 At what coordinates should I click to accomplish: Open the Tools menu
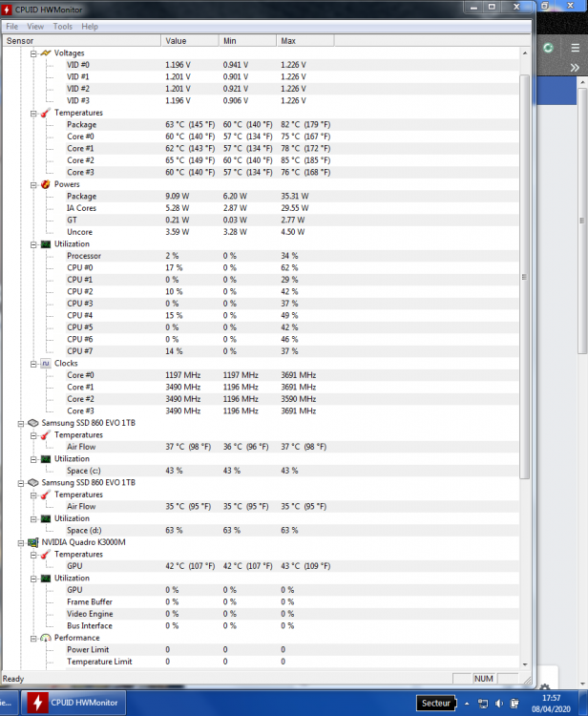click(63, 27)
